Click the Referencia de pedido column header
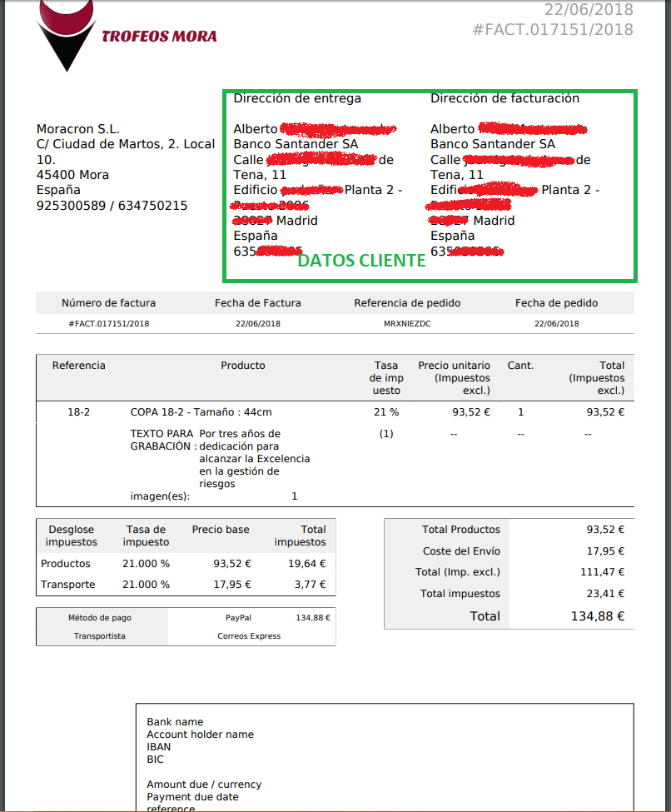Image resolution: width=671 pixels, height=812 pixels. pos(407,303)
